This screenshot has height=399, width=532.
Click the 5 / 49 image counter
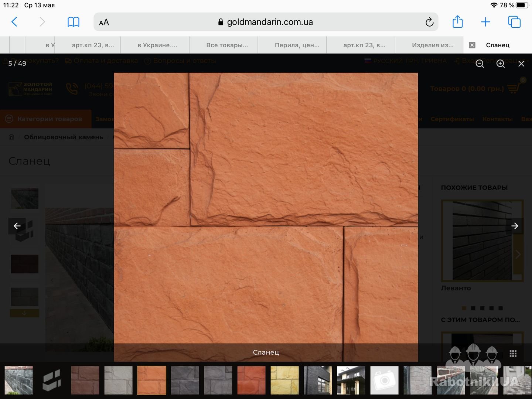(x=17, y=64)
